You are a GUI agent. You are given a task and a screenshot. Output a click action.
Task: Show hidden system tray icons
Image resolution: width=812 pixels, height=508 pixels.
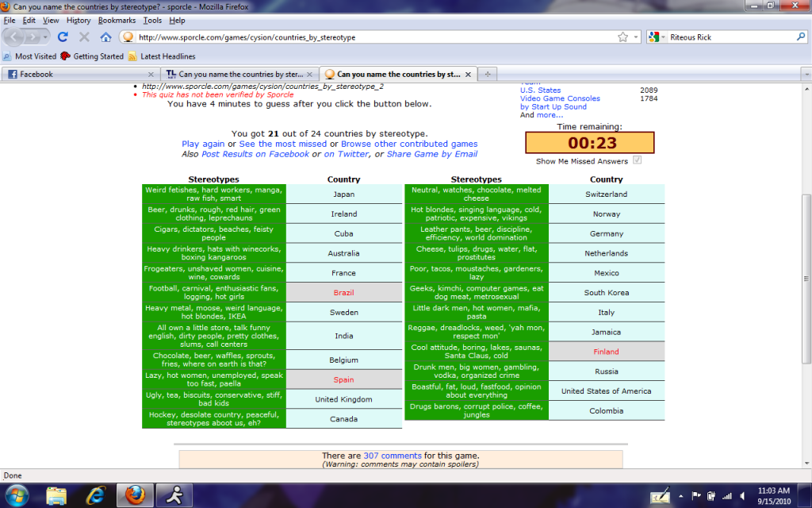(x=679, y=496)
